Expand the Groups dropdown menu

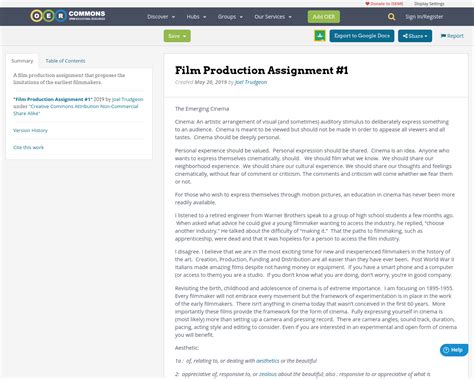pyautogui.click(x=230, y=17)
